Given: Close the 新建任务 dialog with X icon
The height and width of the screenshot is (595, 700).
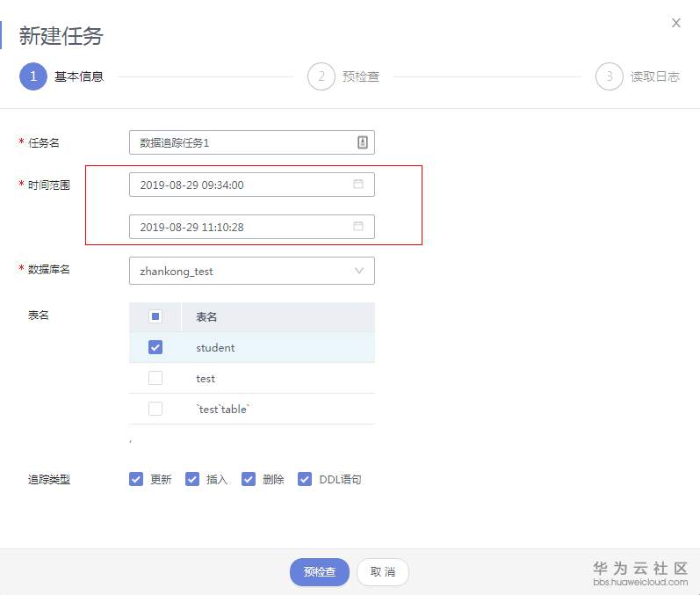Looking at the screenshot, I should tap(676, 23).
